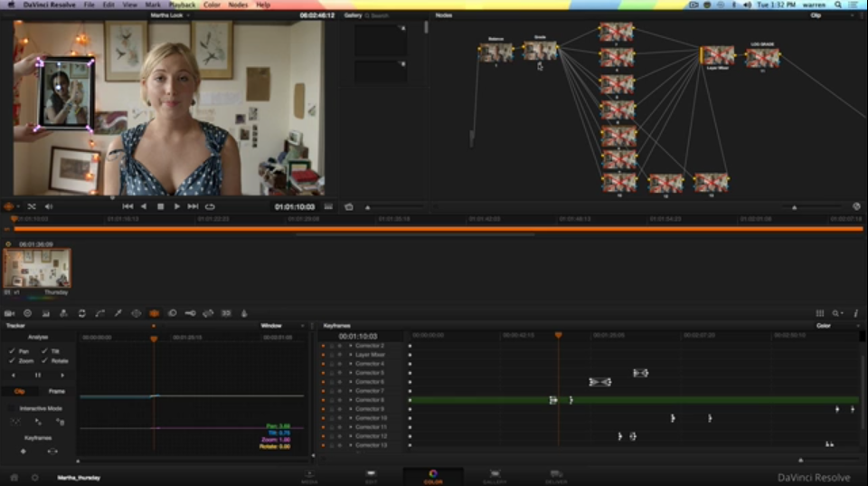Open the Key palette
868x486 pixels.
point(190,314)
